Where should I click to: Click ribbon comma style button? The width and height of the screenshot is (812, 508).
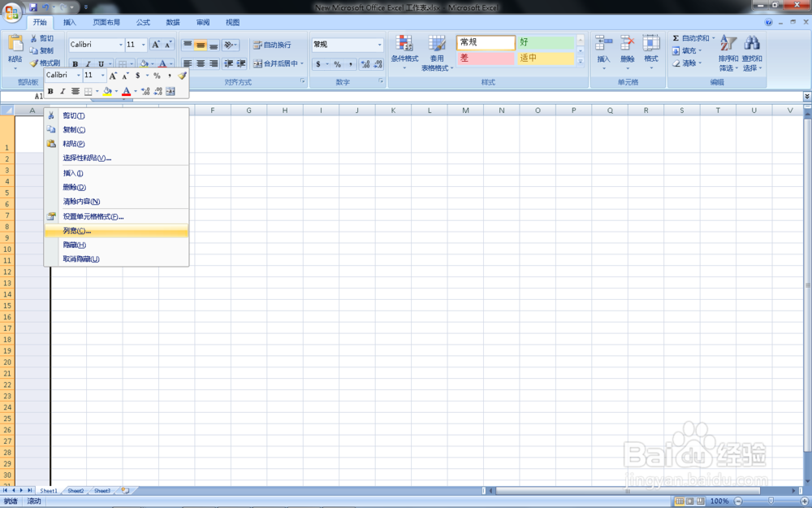[x=351, y=63]
